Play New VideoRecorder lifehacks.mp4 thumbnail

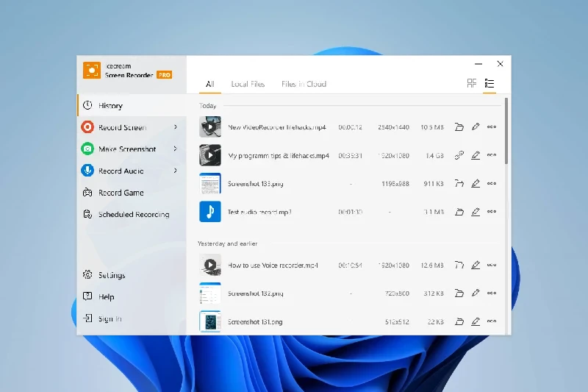pos(210,126)
